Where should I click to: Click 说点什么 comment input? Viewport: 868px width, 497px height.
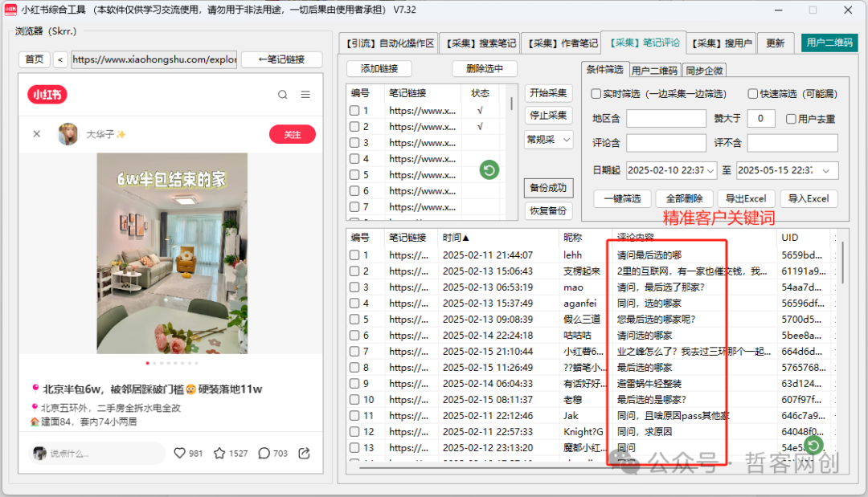click(x=97, y=454)
